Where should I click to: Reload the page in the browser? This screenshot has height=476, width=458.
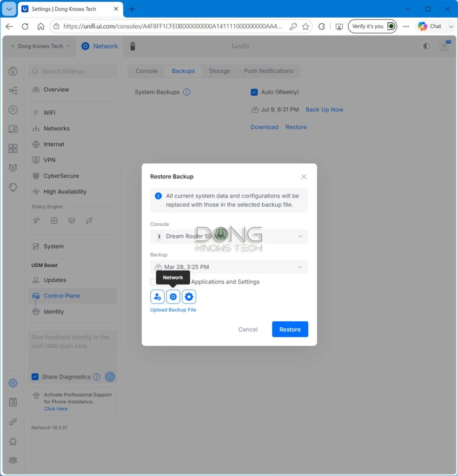[25, 26]
